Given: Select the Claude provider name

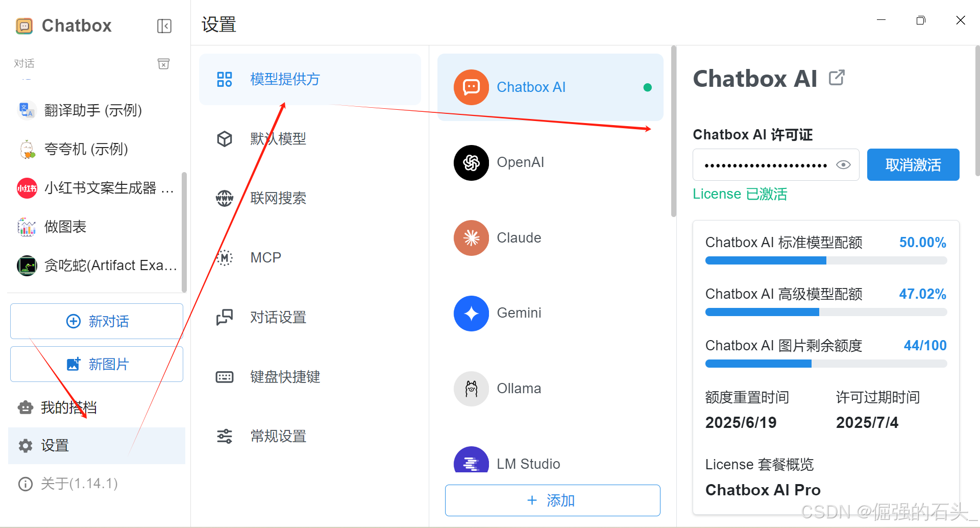Looking at the screenshot, I should [x=519, y=238].
